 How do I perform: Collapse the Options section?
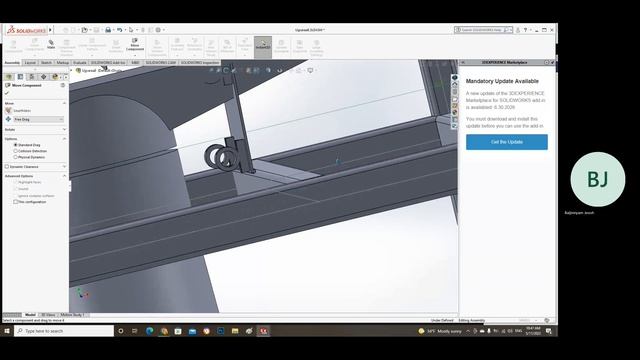coord(64,139)
